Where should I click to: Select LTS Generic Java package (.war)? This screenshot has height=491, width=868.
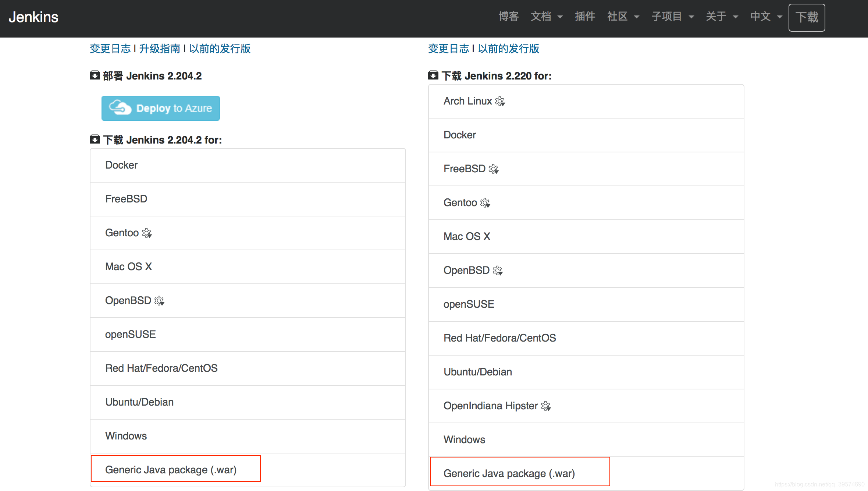pyautogui.click(x=171, y=470)
